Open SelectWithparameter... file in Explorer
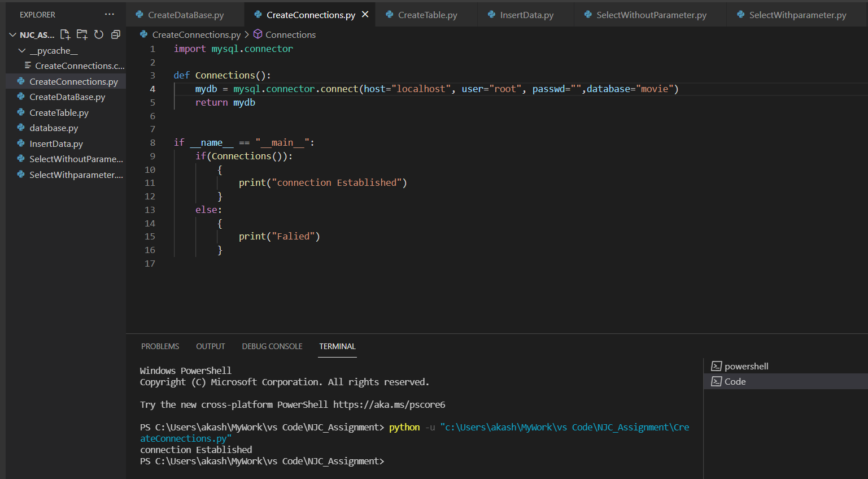The image size is (868, 479). point(66,175)
